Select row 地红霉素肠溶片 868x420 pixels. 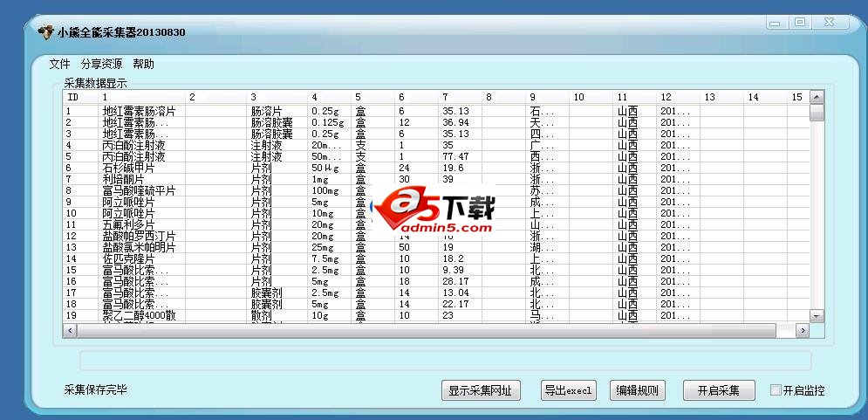[x=139, y=112]
